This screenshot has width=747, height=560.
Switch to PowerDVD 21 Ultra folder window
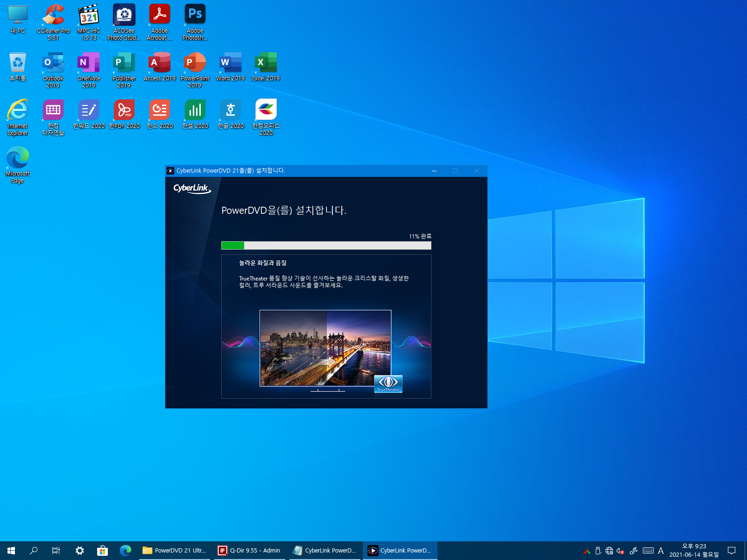176,551
